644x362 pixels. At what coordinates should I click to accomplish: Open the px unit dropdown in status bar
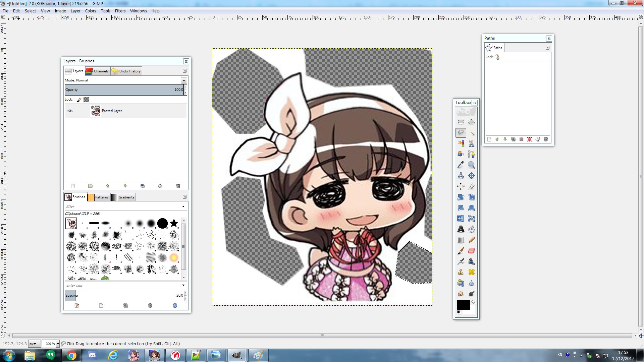tap(35, 344)
